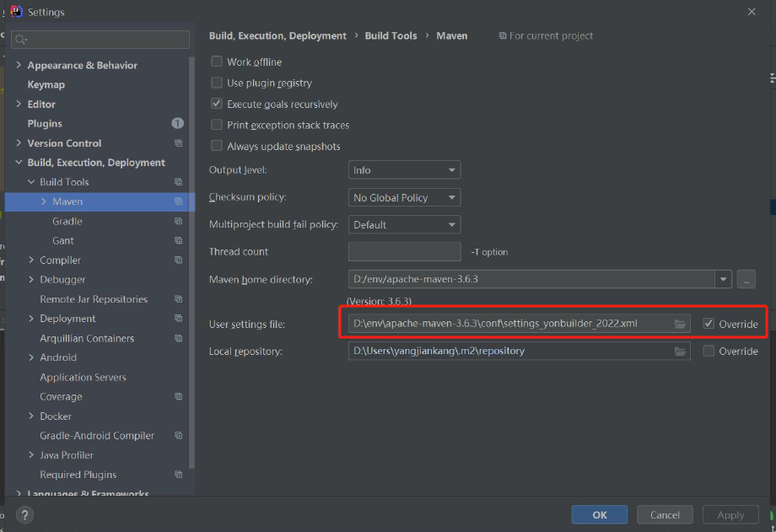
Task: Expand Appearance & Behavior section
Action: click(19, 65)
